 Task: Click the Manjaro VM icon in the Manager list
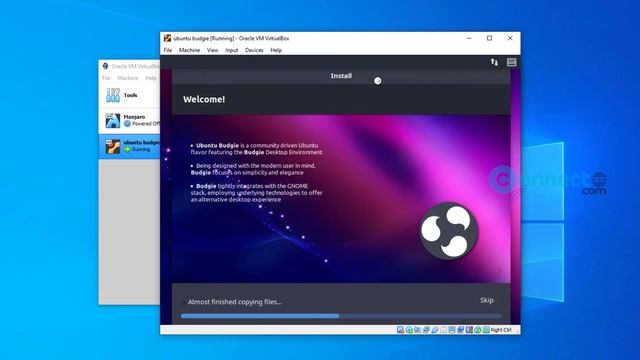pos(113,121)
